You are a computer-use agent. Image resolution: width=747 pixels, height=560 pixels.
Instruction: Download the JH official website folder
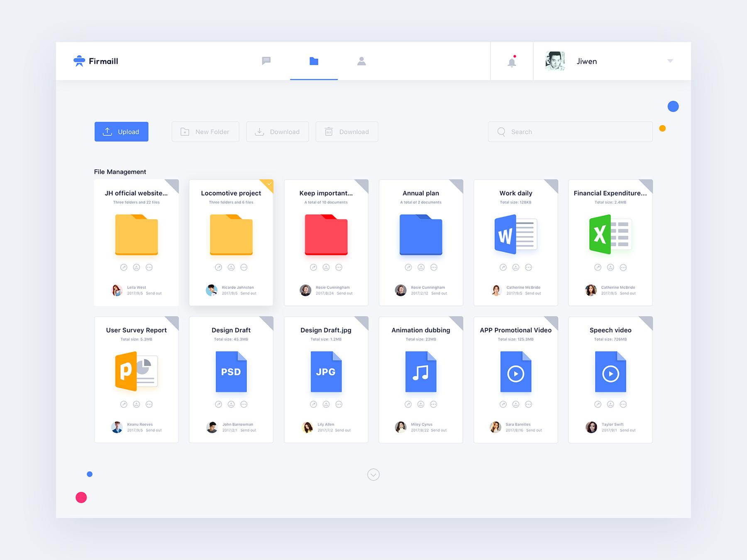tap(137, 267)
